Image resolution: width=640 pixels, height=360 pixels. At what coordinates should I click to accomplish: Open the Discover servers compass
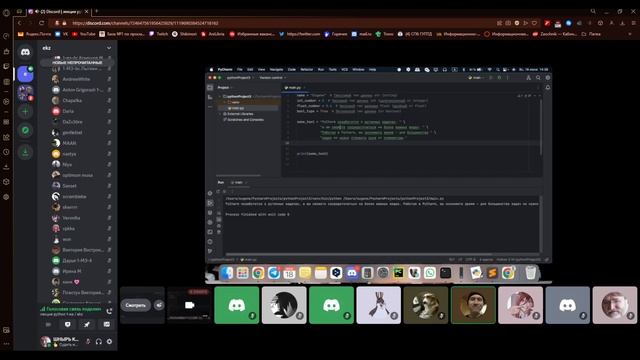tap(25, 131)
